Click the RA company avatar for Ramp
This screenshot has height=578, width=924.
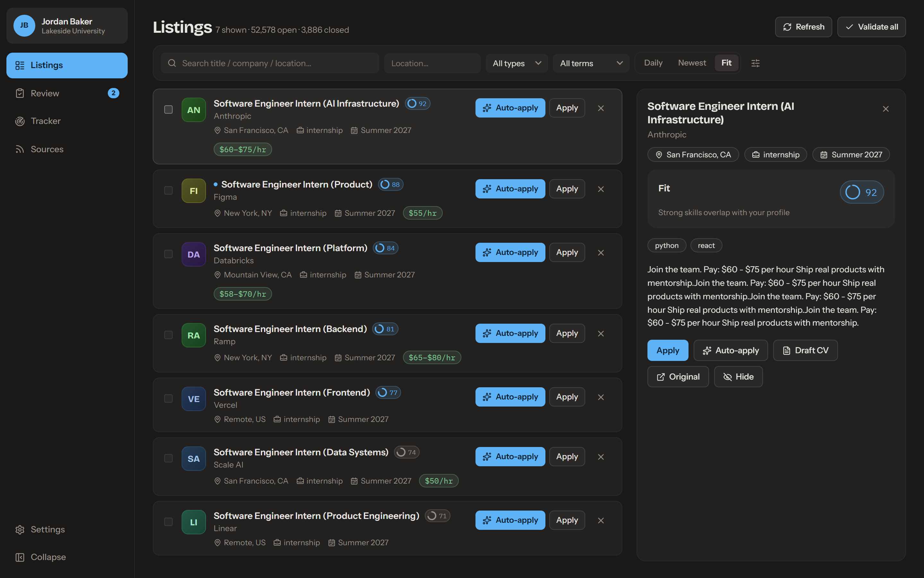[x=193, y=335]
